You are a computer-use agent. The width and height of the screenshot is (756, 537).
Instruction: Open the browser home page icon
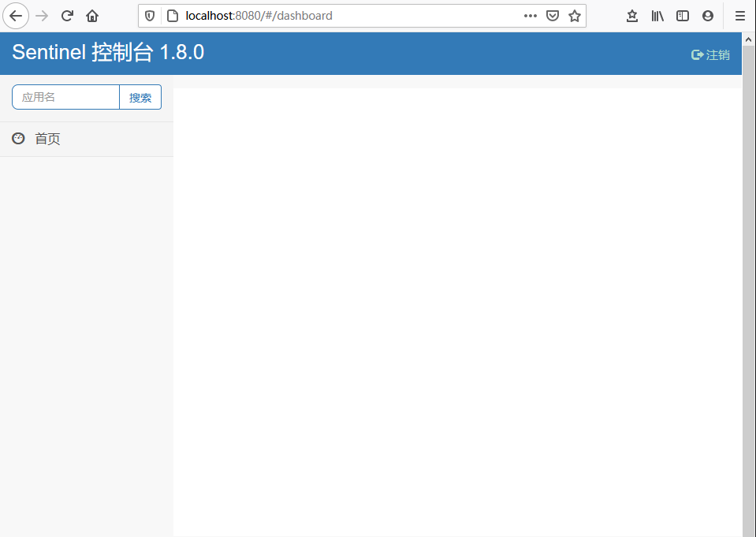point(92,16)
